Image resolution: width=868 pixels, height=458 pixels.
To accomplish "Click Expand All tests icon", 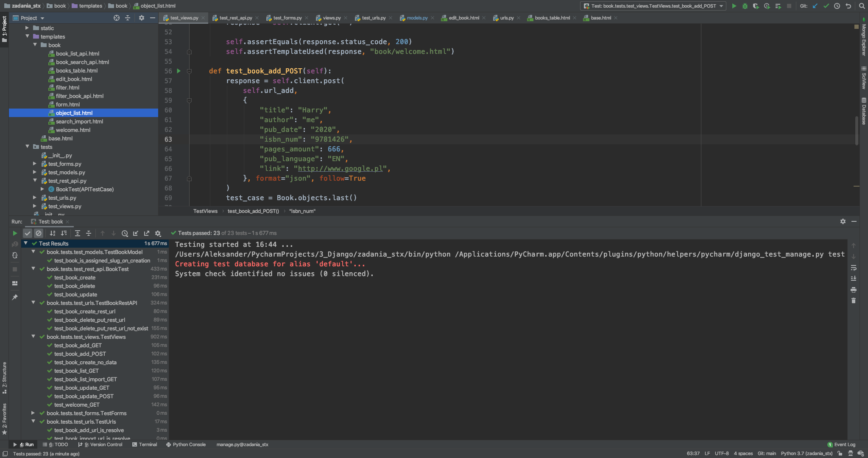I will coord(78,233).
